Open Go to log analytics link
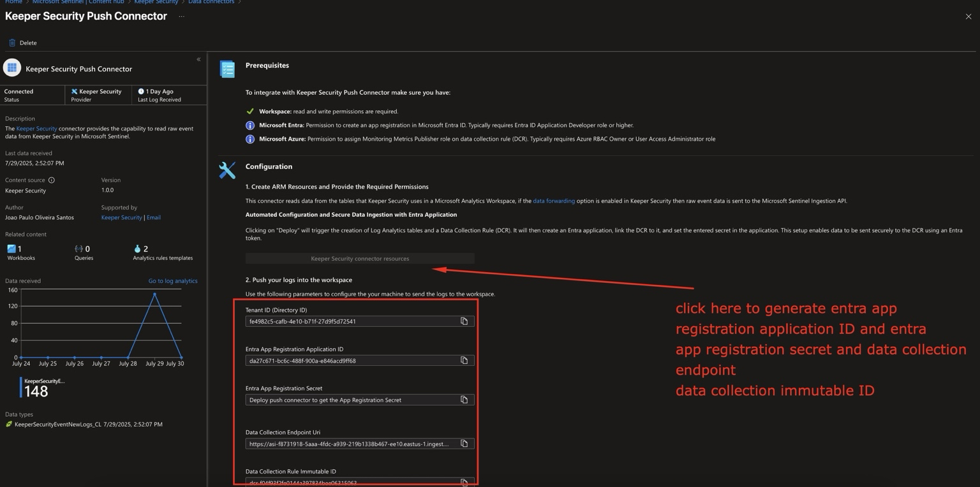 [x=173, y=281]
